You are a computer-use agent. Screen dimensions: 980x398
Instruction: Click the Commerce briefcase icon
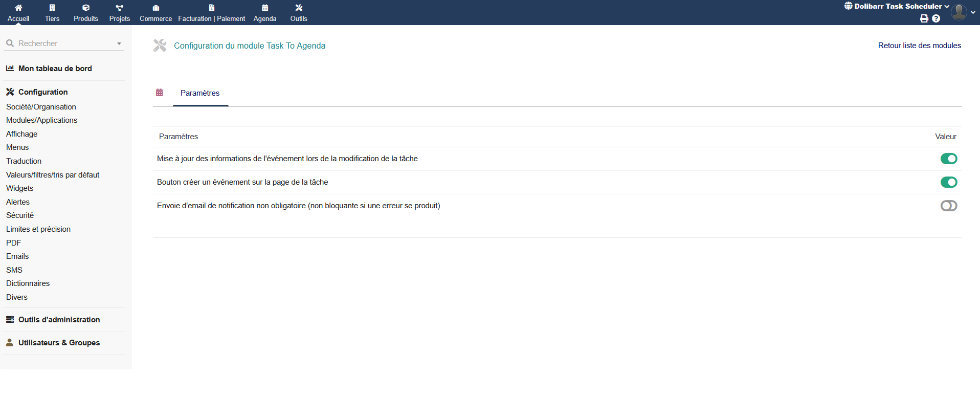tap(156, 8)
